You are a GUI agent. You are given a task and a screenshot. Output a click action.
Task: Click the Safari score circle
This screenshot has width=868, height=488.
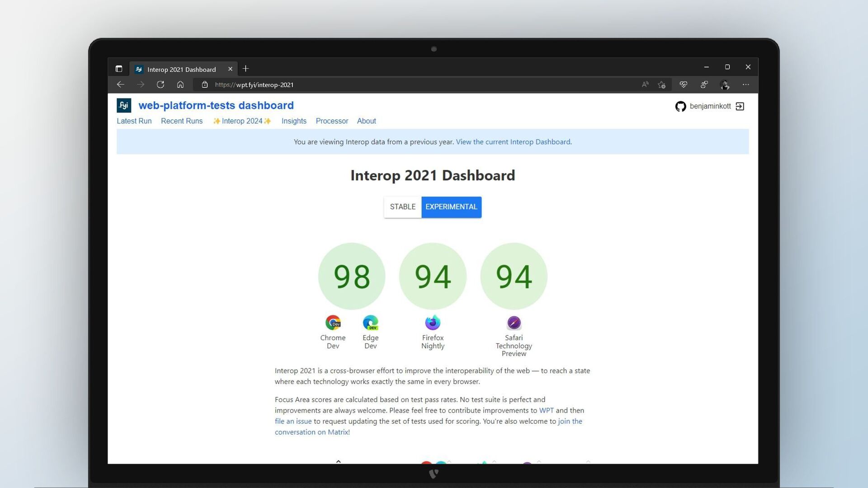pyautogui.click(x=514, y=276)
